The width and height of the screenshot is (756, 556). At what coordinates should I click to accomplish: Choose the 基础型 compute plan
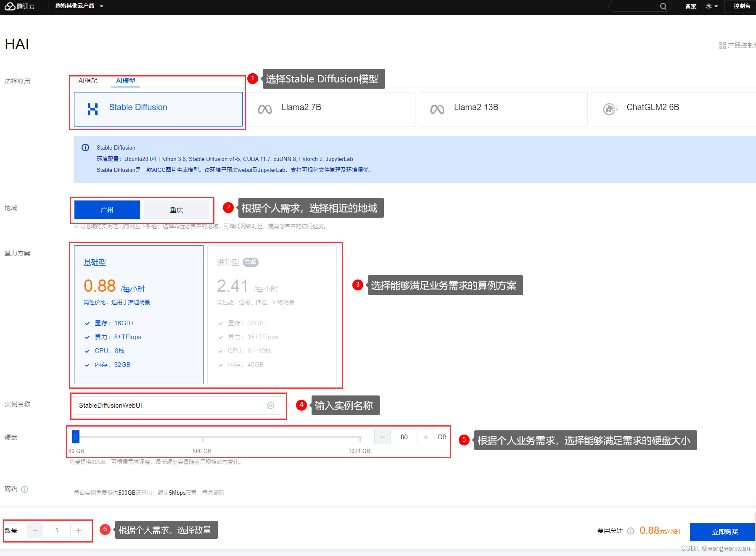point(139,314)
